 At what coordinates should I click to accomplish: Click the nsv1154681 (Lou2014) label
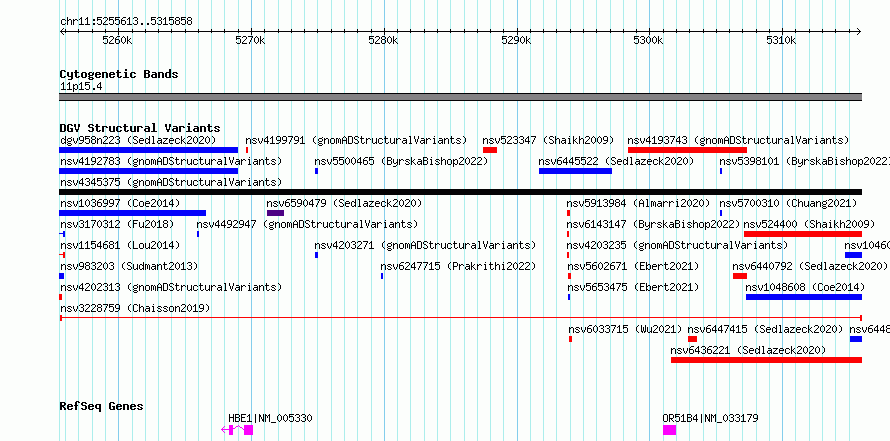point(120,245)
